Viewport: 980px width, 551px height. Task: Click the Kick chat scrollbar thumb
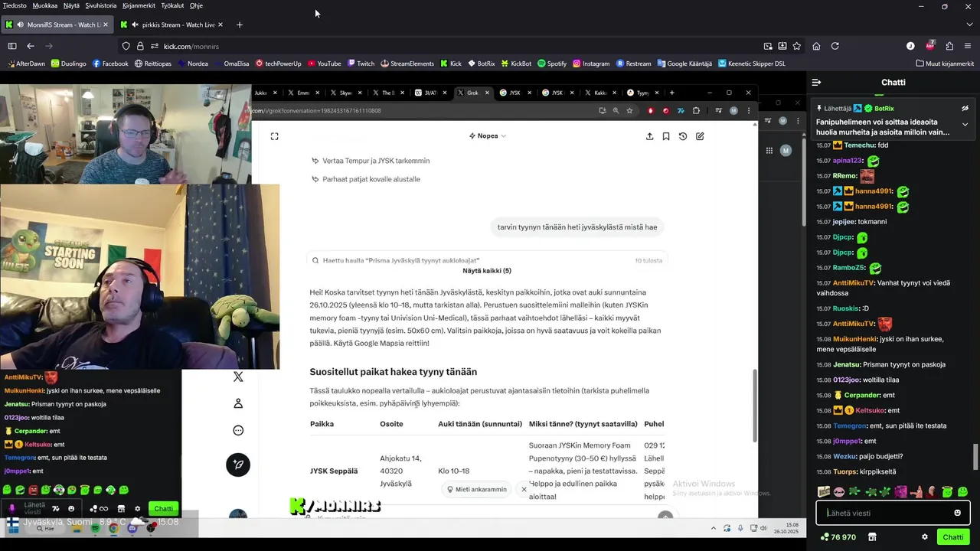[x=975, y=458]
